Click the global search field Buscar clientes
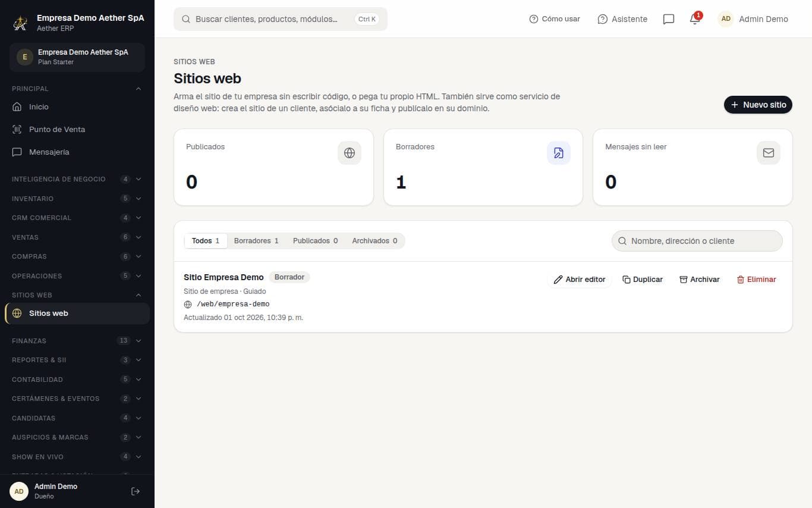The image size is (812, 508). [281, 19]
